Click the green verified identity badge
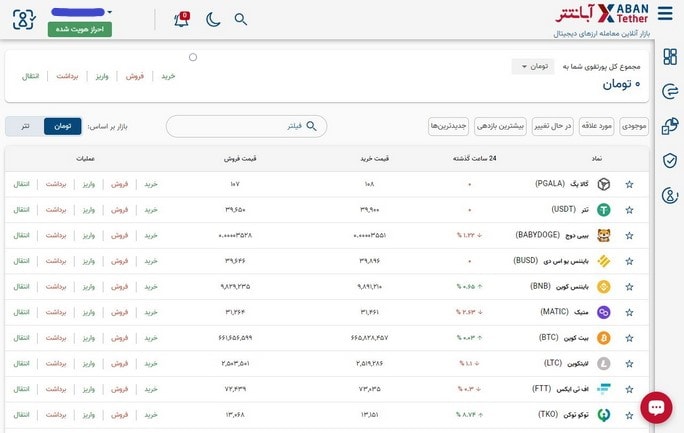 pyautogui.click(x=80, y=29)
